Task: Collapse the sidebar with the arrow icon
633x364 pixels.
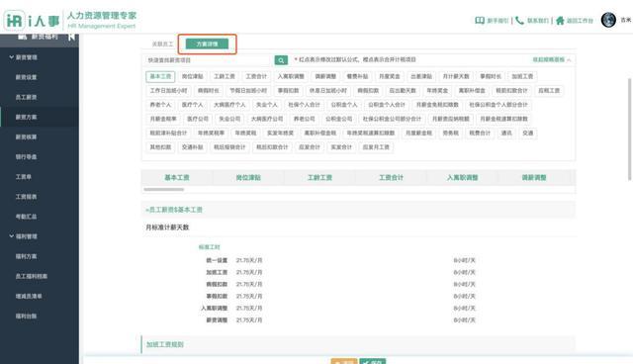Action: pos(71,37)
